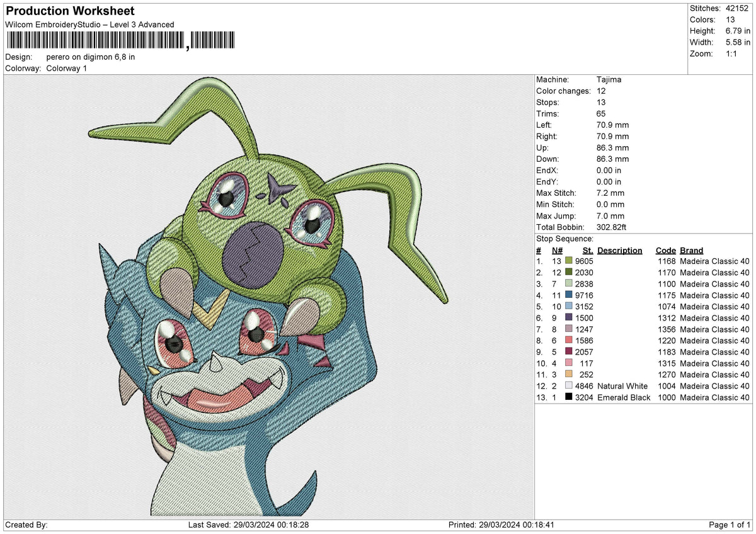756x534 pixels.
Task: Select the 'Natural White' description text
Action: [x=622, y=385]
